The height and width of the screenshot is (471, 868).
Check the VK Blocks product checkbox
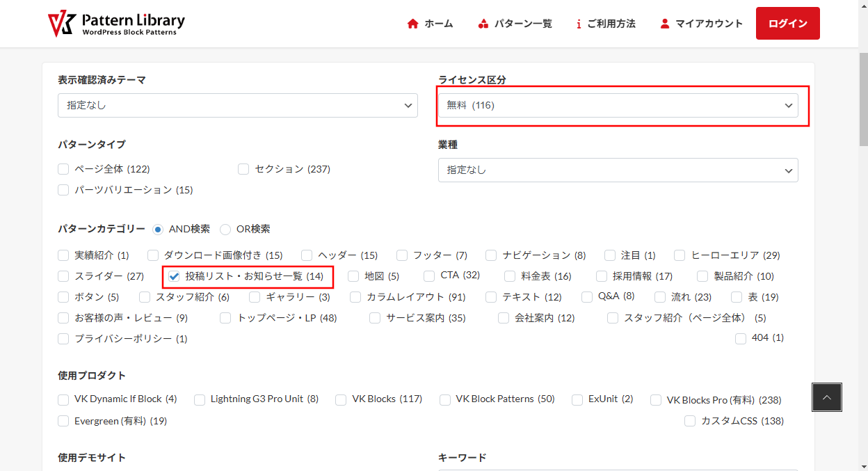click(341, 399)
